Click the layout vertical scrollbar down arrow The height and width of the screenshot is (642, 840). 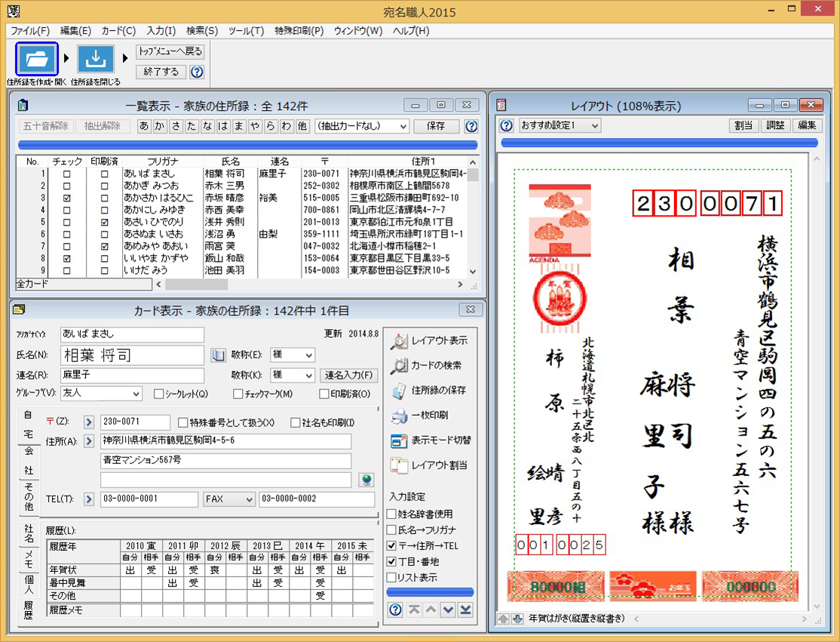click(817, 607)
